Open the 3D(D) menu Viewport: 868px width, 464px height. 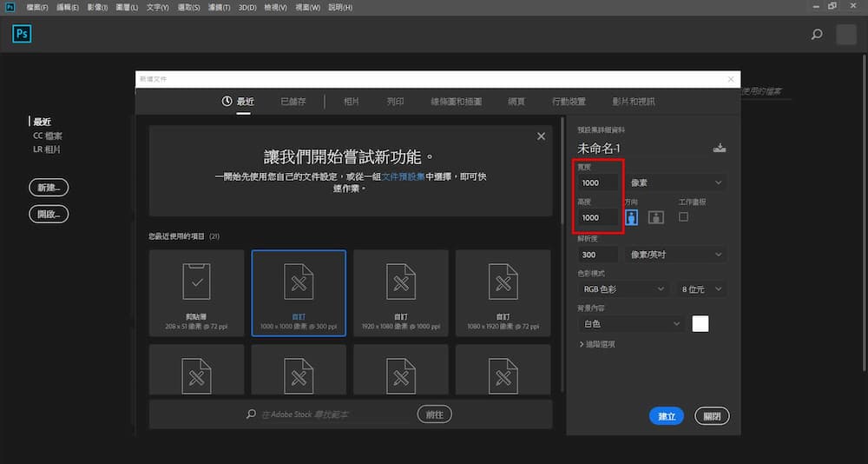pos(247,8)
